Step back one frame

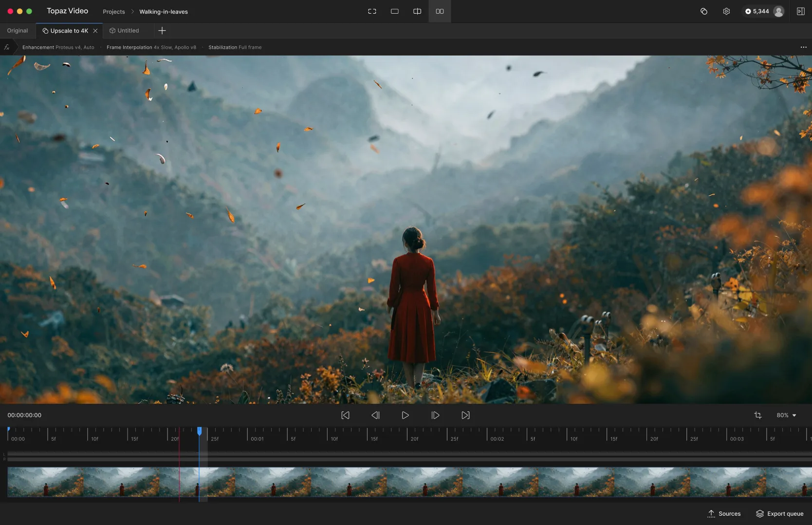(375, 415)
